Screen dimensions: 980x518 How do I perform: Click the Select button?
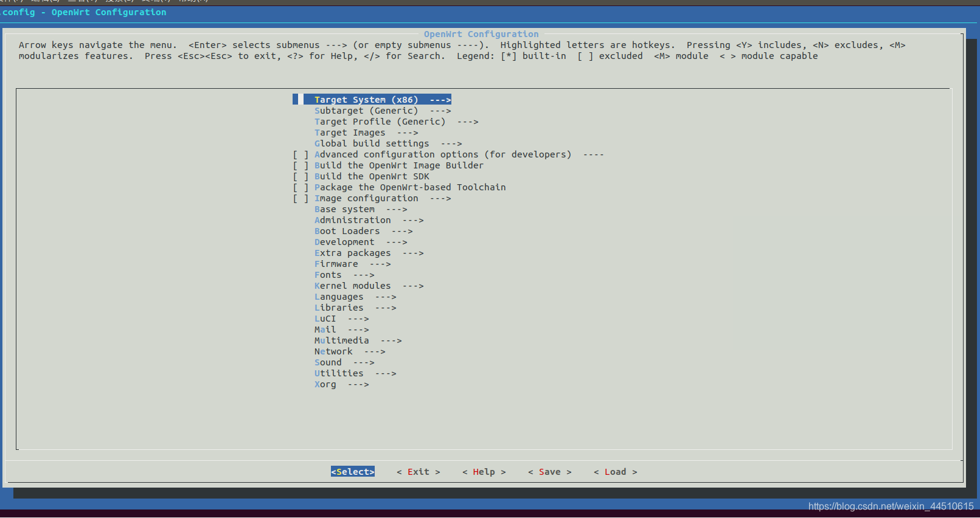(x=353, y=472)
